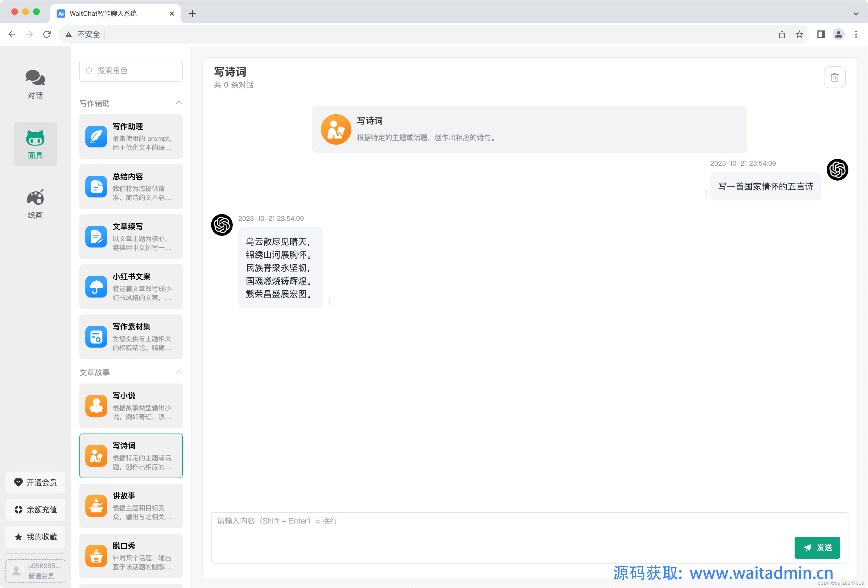Click the 开通会员 button
This screenshot has width=868, height=588.
pos(35,482)
